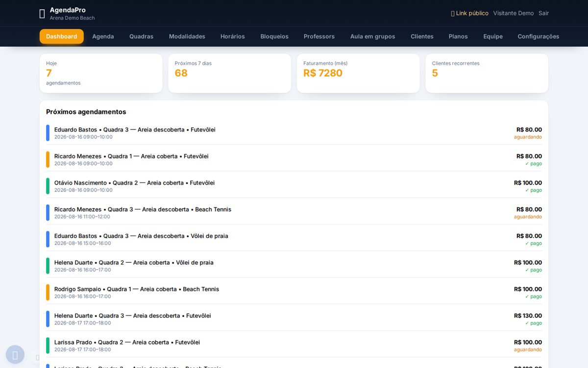Open the Dashboard tab
This screenshot has width=588, height=368.
click(62, 36)
